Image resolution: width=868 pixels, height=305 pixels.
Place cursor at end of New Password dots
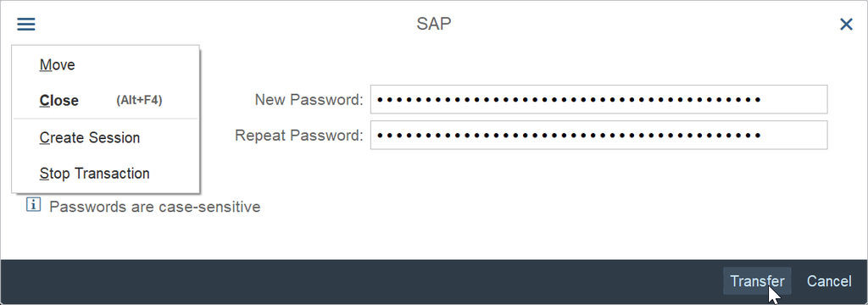coord(763,100)
